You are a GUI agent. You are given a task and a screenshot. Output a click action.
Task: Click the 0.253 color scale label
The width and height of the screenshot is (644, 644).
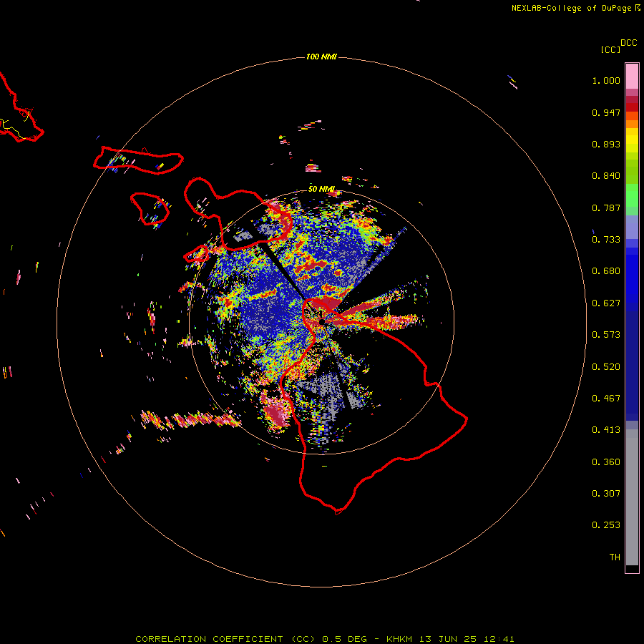click(606, 525)
